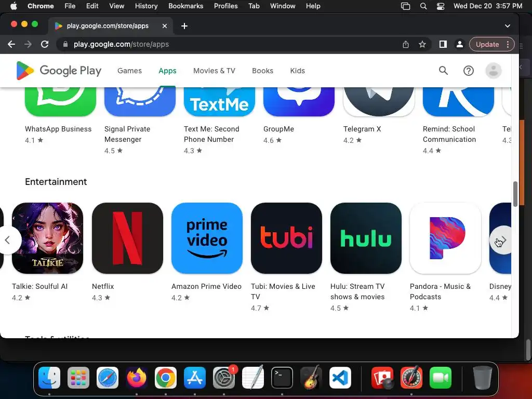Toggle the Chrome side panel icon
Viewport: 532px width, 399px height.
click(x=443, y=45)
